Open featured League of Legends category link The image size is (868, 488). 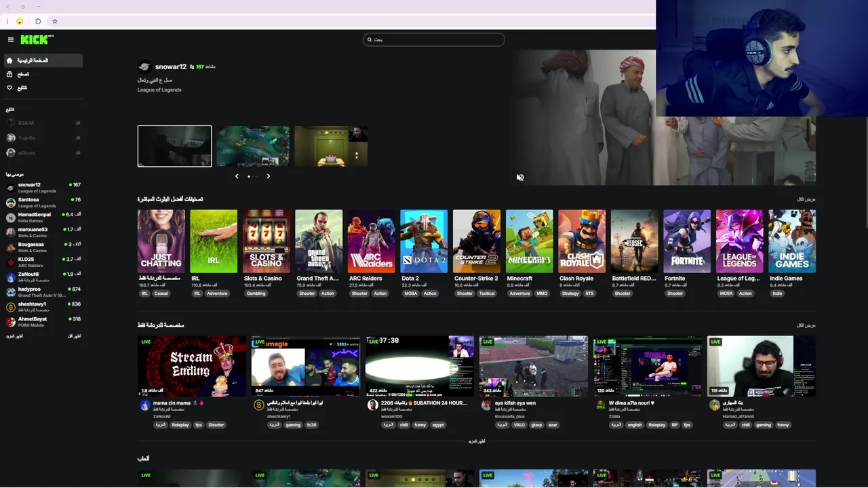click(159, 90)
